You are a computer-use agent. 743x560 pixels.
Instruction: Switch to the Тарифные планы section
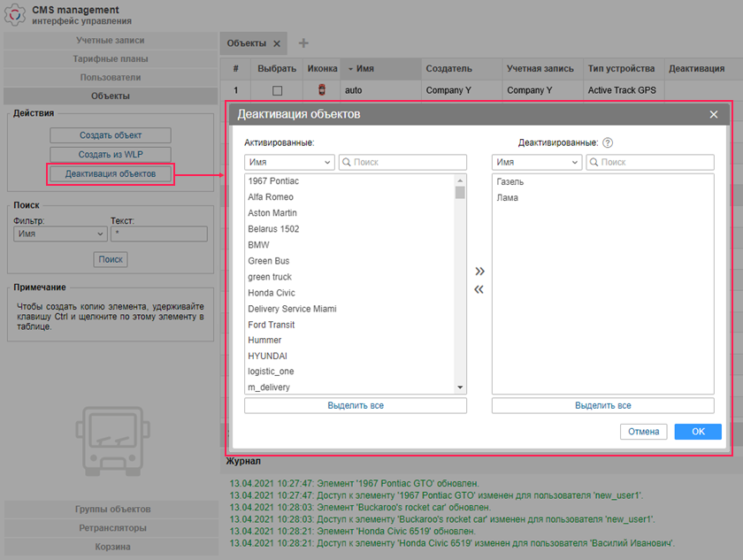point(110,59)
